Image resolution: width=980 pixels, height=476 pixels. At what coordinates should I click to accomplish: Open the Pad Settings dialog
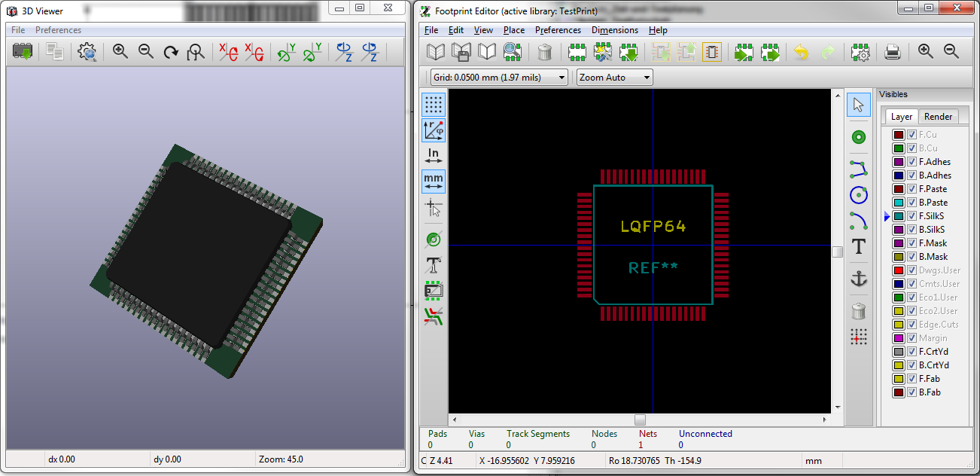(x=860, y=52)
